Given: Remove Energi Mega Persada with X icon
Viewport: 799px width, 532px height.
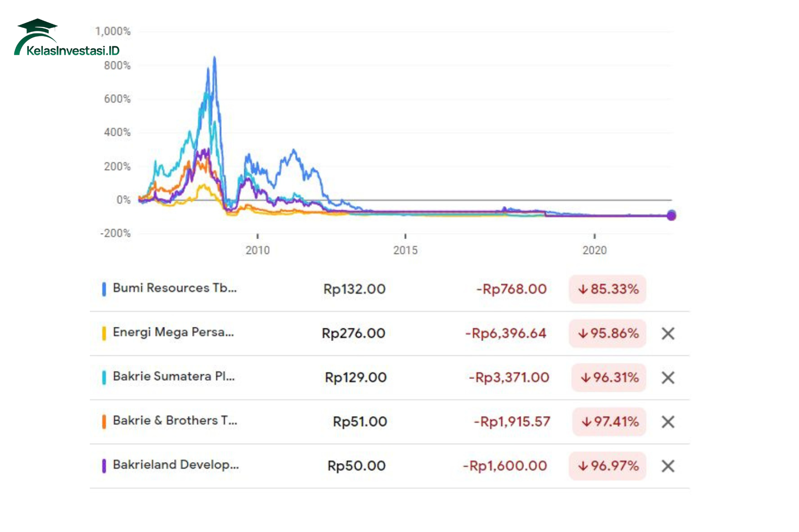Looking at the screenshot, I should [668, 333].
